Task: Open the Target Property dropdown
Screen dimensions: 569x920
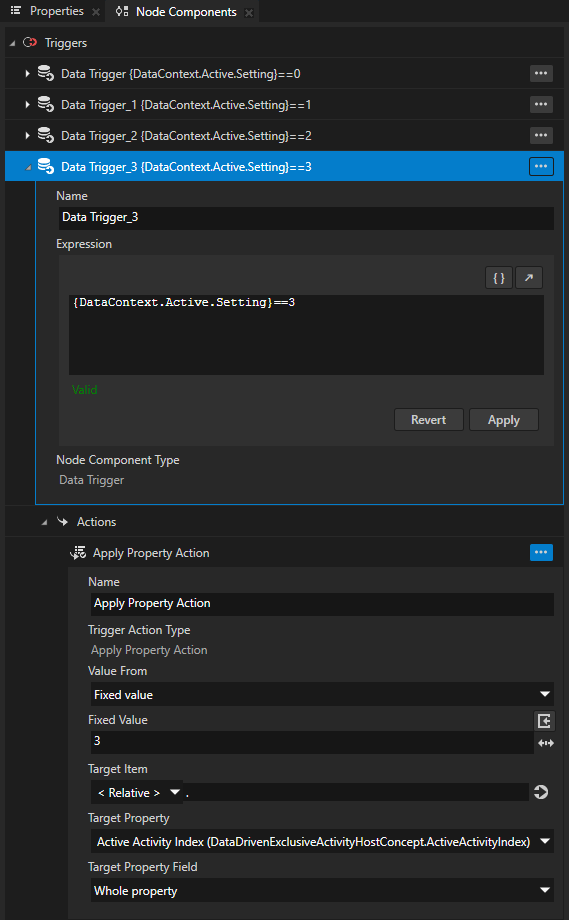Action: [x=322, y=841]
